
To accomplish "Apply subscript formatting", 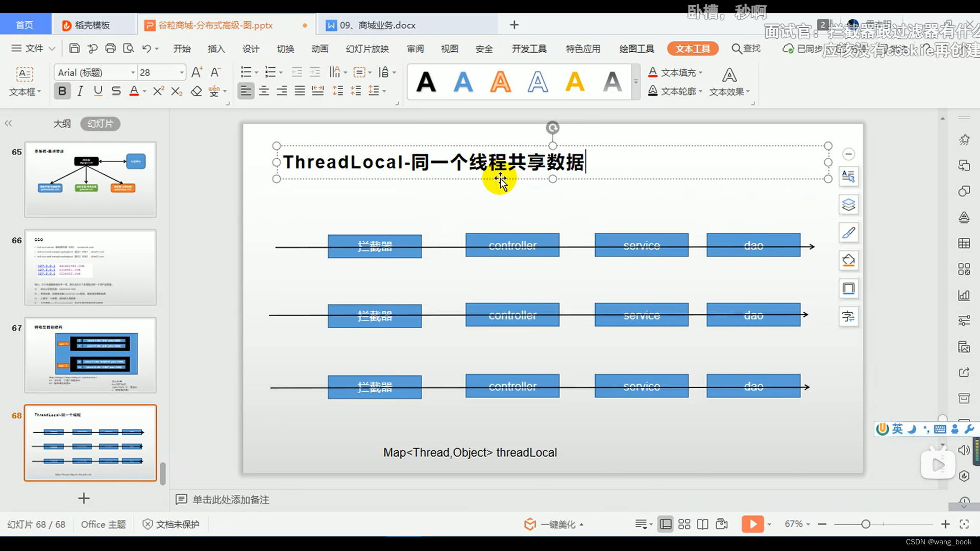I will pos(177,91).
